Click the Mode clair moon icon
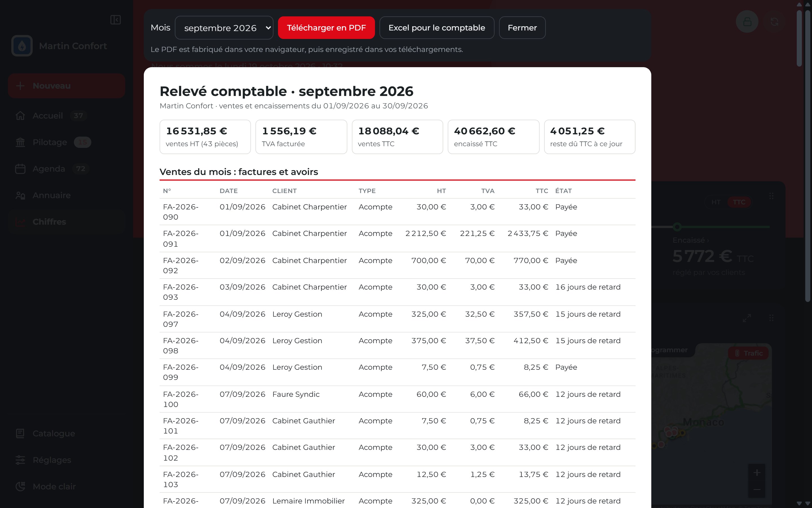Viewport: 812px width, 508px height. click(x=20, y=487)
